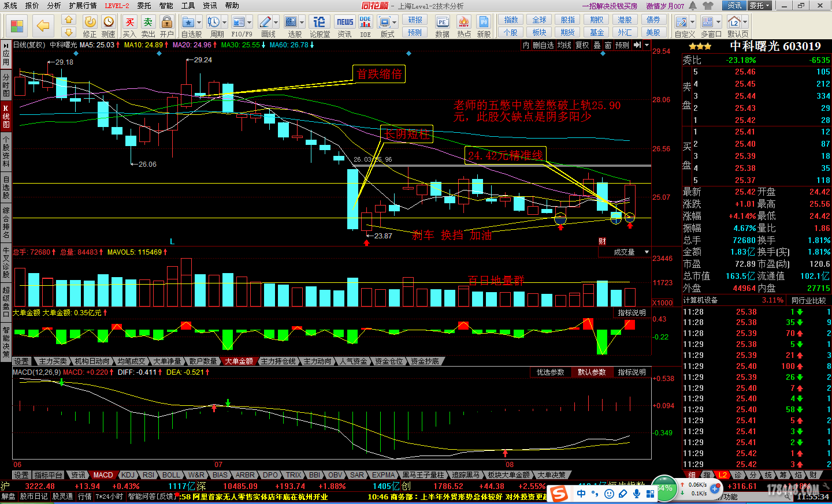Click the colorful home grid icon
This screenshot has height=504, width=832.
click(x=17, y=26)
